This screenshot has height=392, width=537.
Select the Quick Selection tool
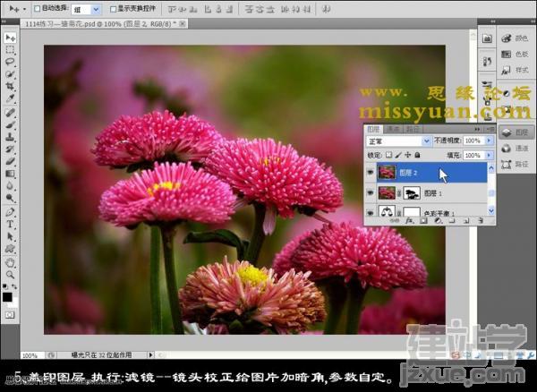point(10,74)
